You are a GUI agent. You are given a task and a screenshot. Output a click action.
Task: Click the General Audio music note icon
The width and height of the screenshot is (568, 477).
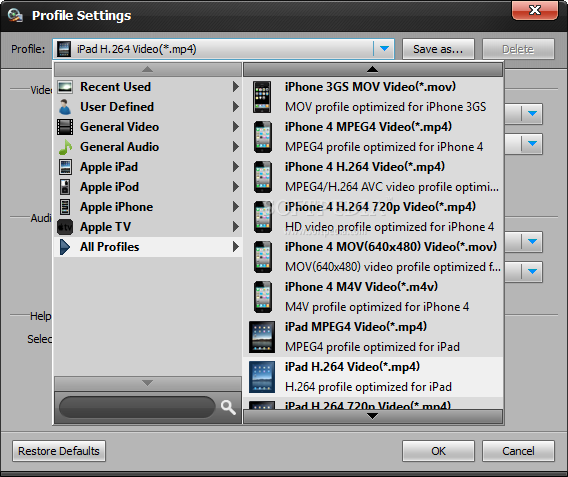[65, 147]
